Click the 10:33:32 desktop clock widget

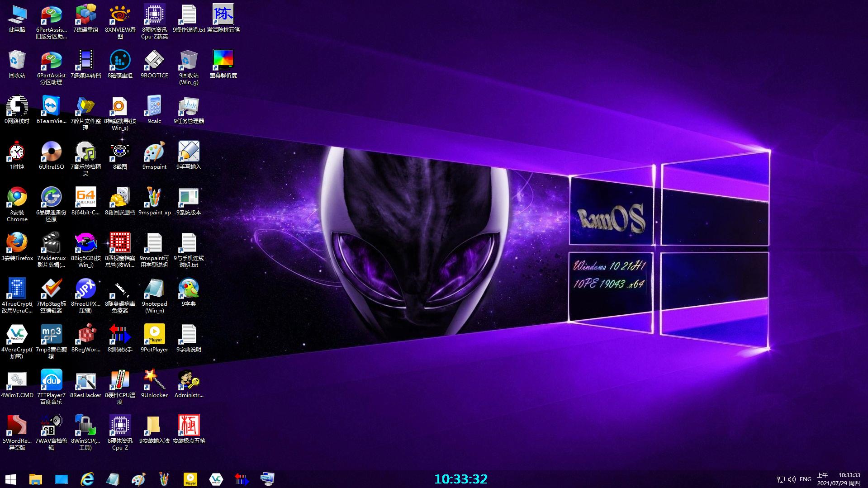click(461, 479)
